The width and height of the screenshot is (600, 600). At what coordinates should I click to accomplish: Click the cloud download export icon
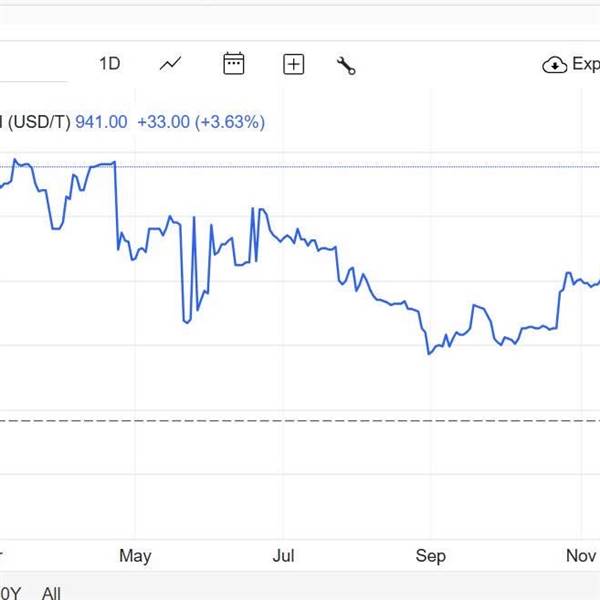[554, 65]
